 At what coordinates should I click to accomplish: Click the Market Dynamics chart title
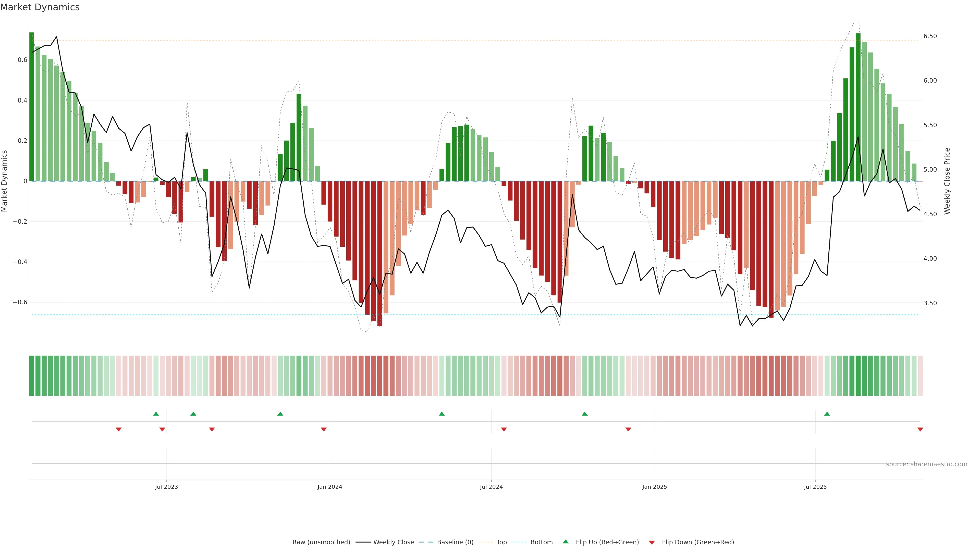tap(40, 7)
